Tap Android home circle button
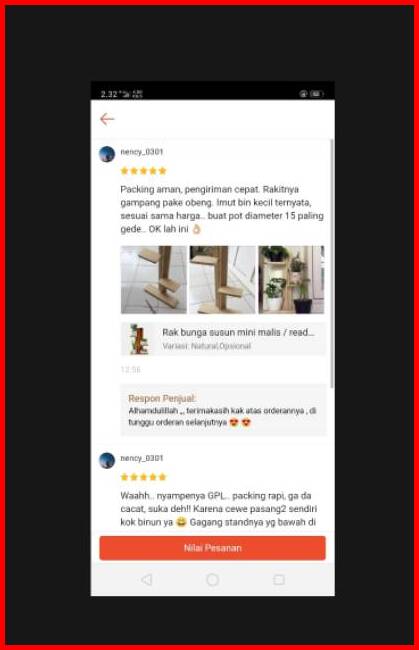The width and height of the screenshot is (419, 650). click(x=213, y=580)
